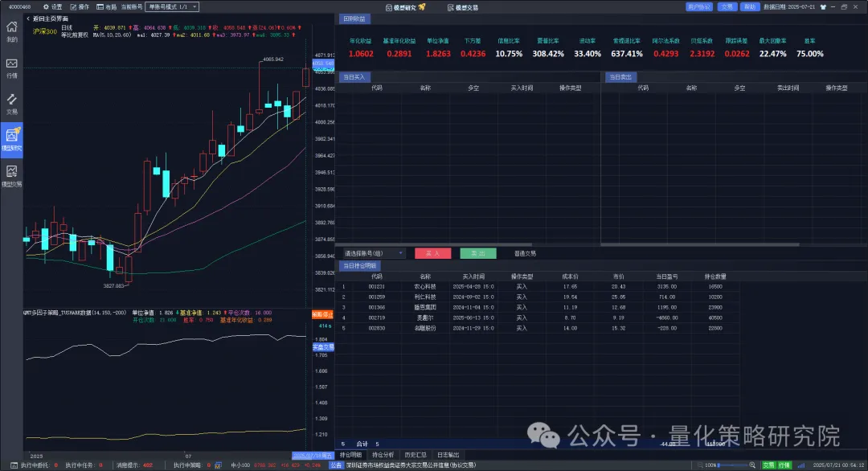Click the 持仓数量 column header

coord(714,276)
